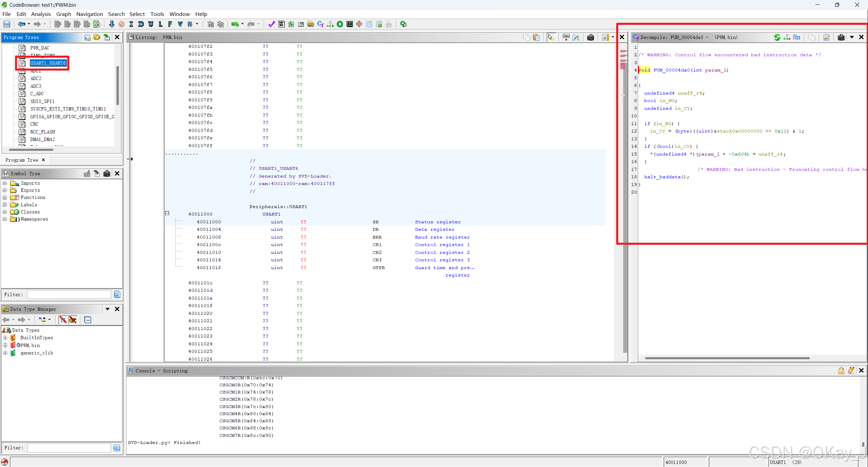Toggle console scroll lock icon
The image size is (868, 467).
pos(841,370)
